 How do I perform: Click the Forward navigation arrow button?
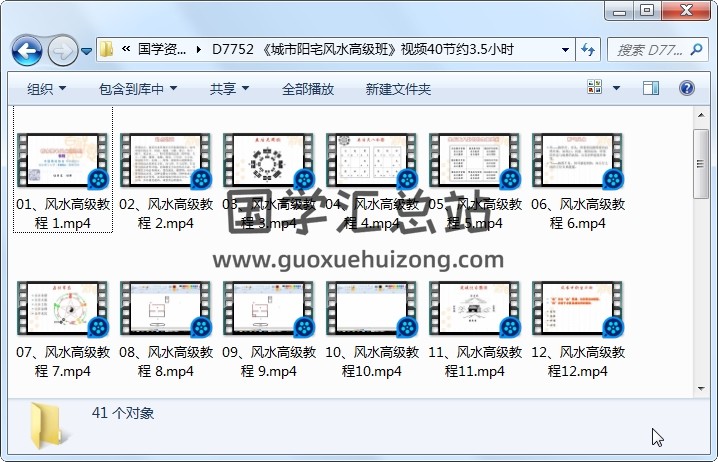click(62, 50)
